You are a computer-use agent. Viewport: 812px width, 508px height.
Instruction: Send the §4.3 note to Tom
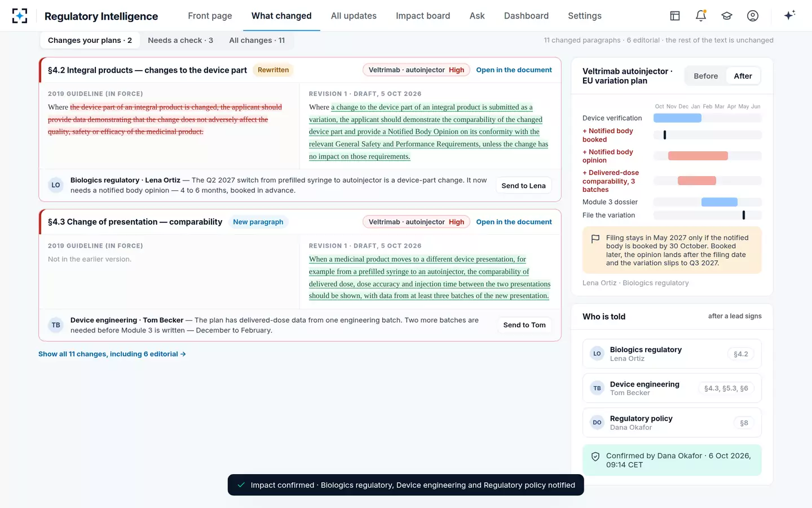click(x=524, y=325)
